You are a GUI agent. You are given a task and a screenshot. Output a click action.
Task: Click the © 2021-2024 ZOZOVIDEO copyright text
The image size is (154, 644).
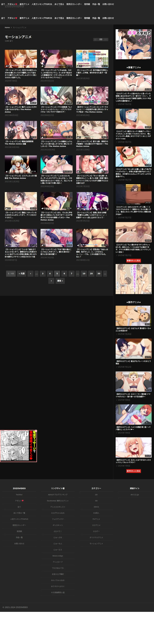[x=15, y=607]
